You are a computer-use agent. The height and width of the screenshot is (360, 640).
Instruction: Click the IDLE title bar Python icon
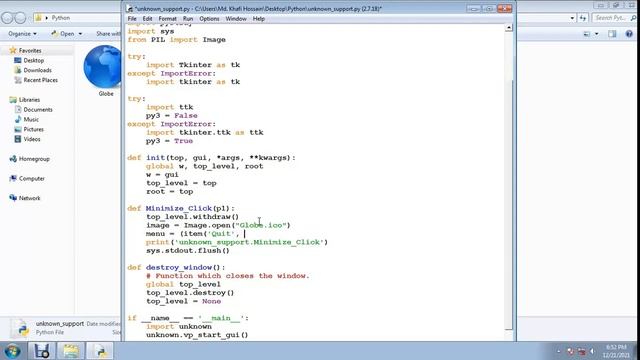coord(129,9)
